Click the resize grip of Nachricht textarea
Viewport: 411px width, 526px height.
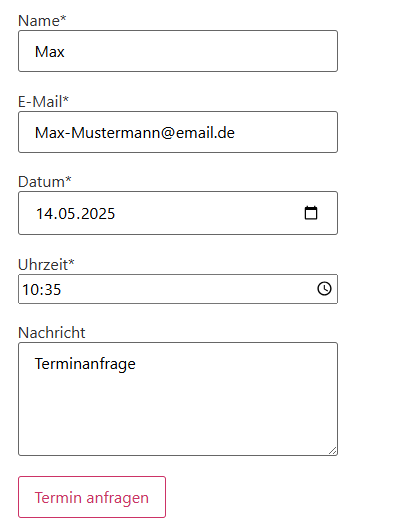point(332,451)
